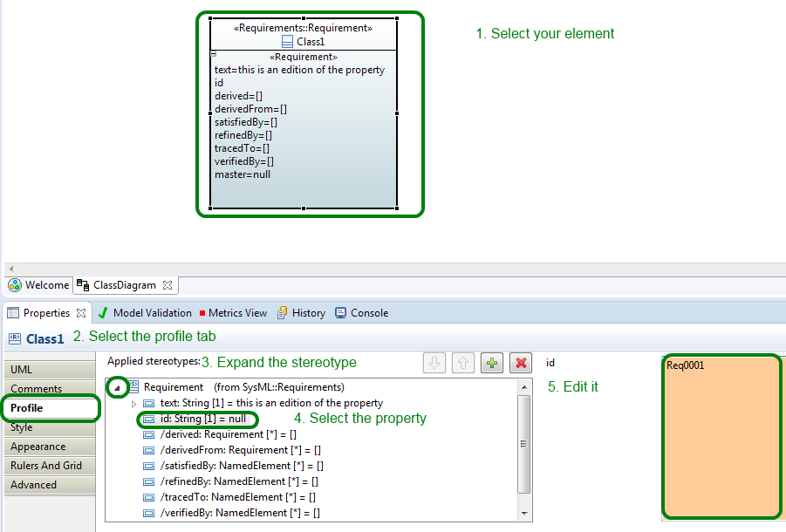
Task: Click the Class1 name label in diagram
Action: (x=311, y=42)
